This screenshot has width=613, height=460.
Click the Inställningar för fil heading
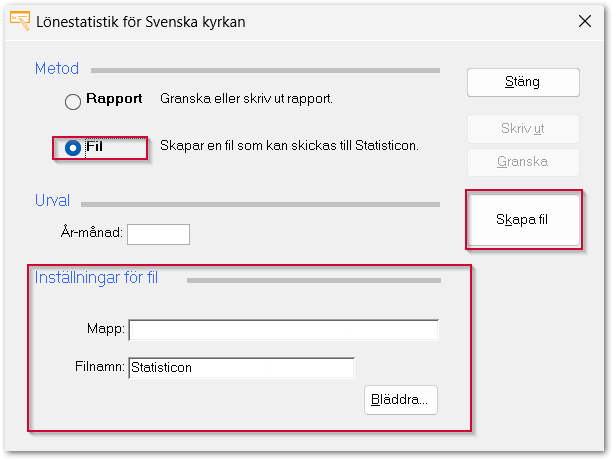96,278
